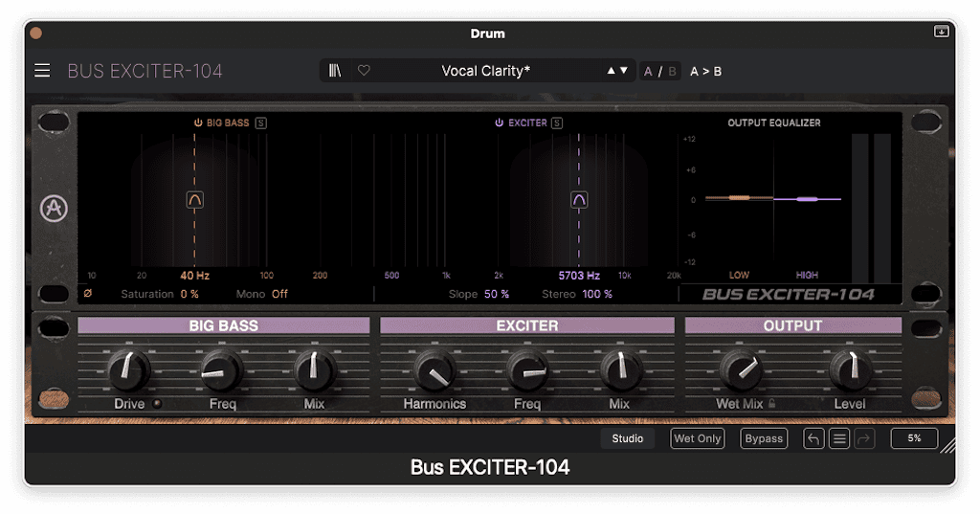This screenshot has height=514, width=980.
Task: Select next preset with down arrow
Action: (624, 71)
